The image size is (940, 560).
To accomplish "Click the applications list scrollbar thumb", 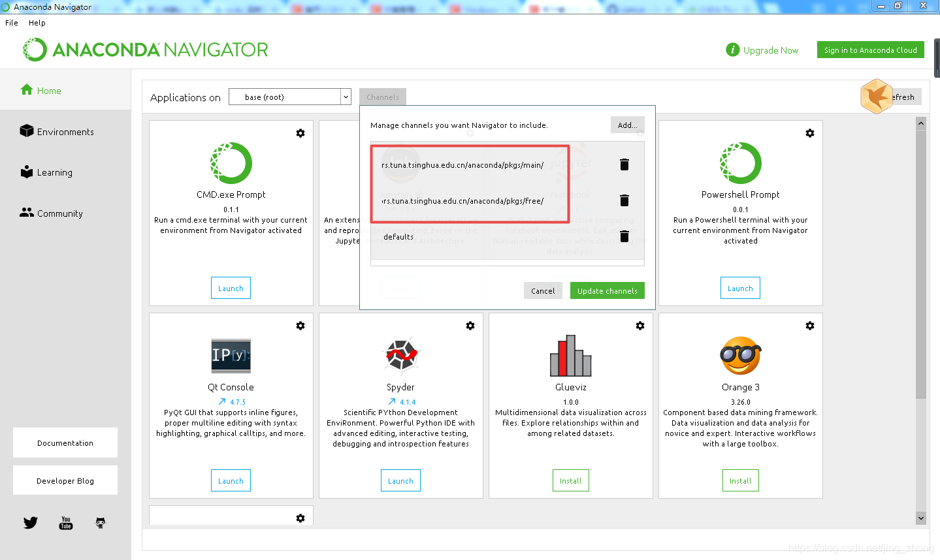I will [x=921, y=264].
